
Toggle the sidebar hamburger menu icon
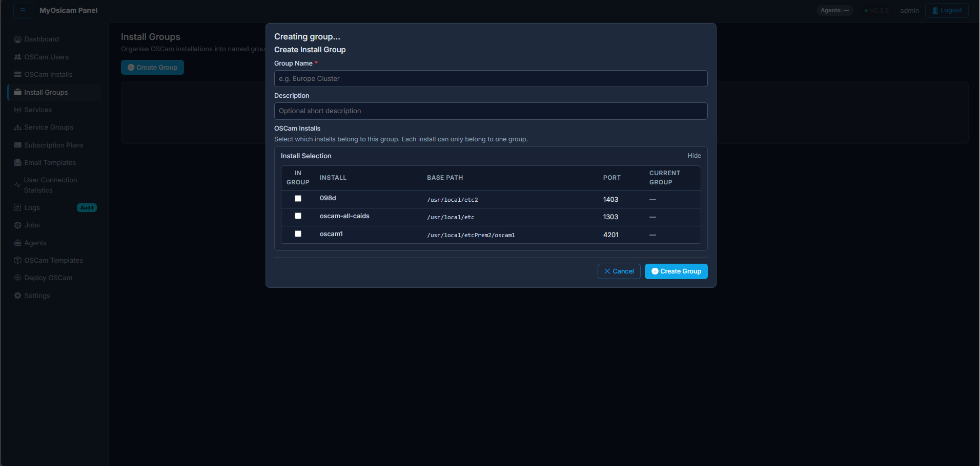tap(23, 10)
